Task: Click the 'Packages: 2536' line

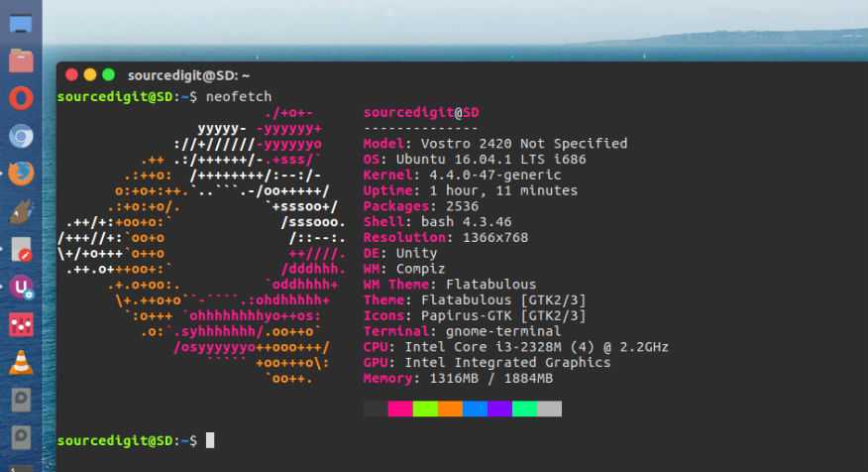Action: tap(421, 206)
